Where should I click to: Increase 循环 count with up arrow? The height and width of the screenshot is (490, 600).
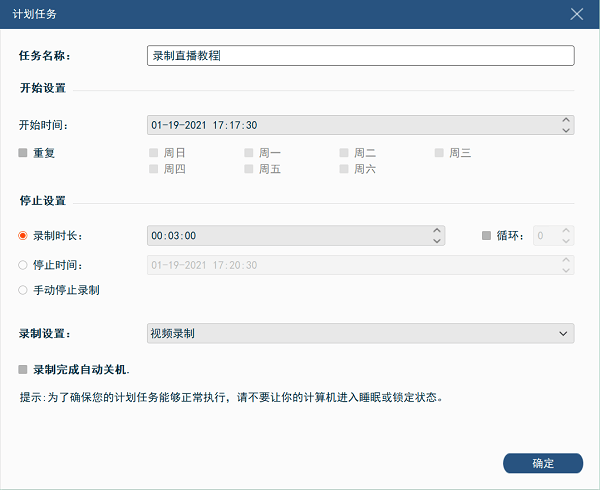coord(566,231)
